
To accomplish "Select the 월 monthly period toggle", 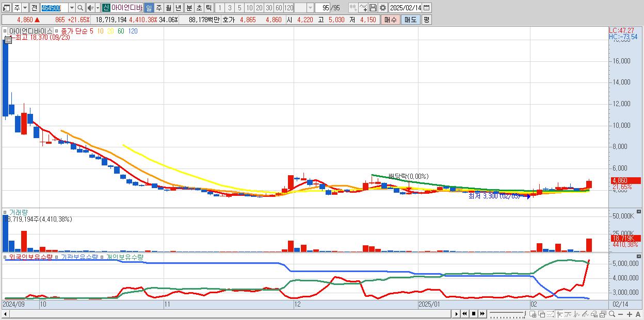I will pos(168,8).
